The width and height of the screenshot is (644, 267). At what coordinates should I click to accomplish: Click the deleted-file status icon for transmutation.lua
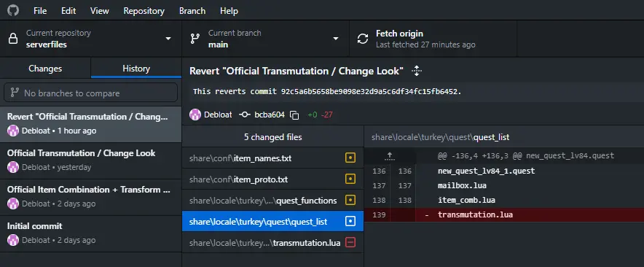pos(350,243)
